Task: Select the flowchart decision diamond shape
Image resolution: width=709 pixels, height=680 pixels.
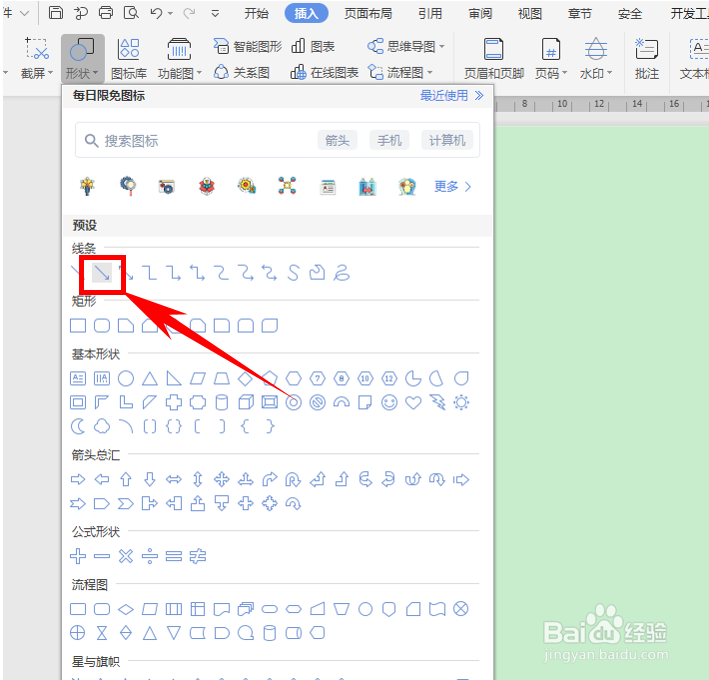Action: 126,609
